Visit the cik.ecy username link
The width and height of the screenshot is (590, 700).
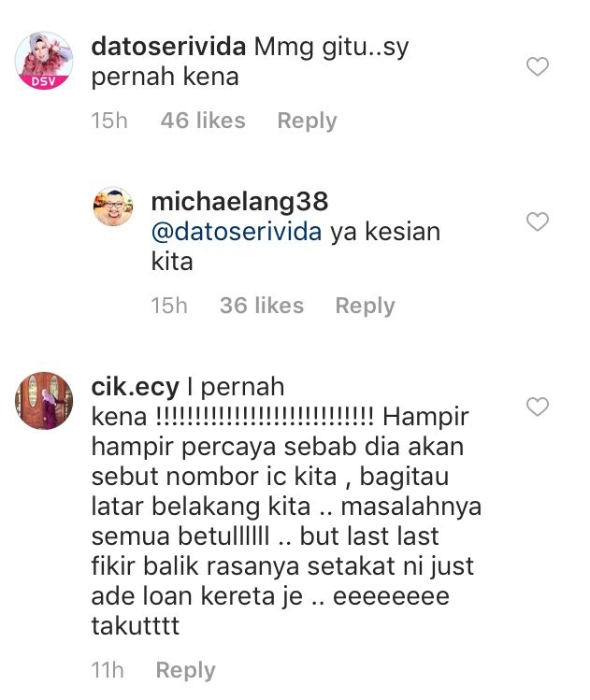(135, 387)
